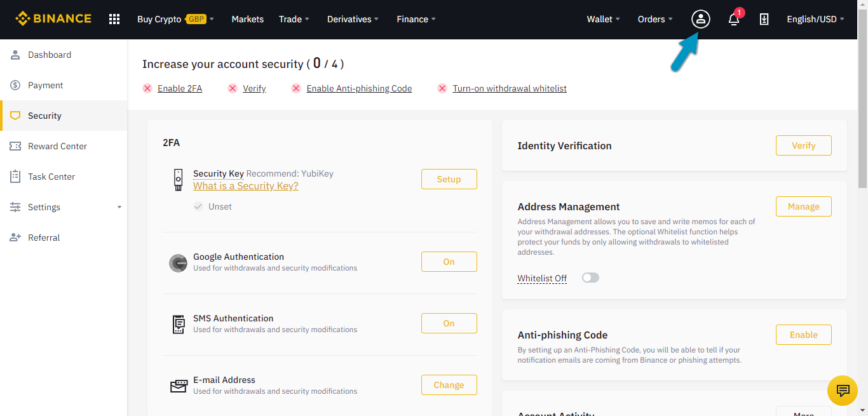Viewport: 868px width, 416px height.
Task: Click the Security Key Setup button
Action: [x=449, y=179]
